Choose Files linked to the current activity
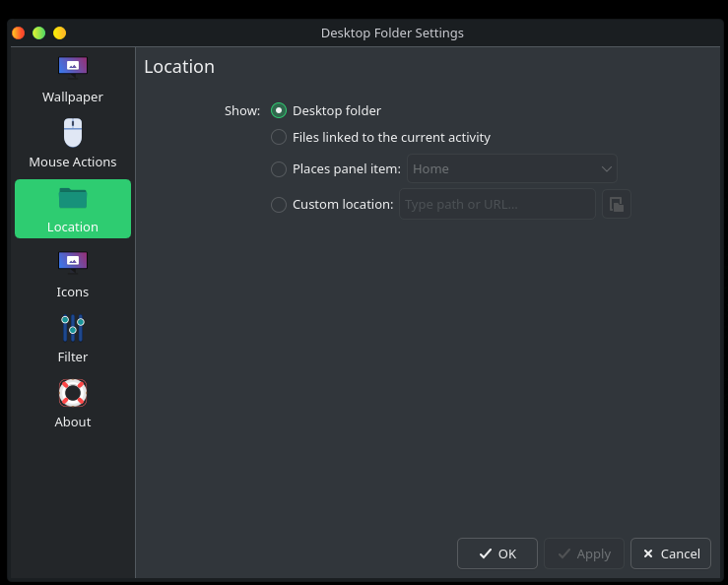728x585 pixels. coord(279,138)
